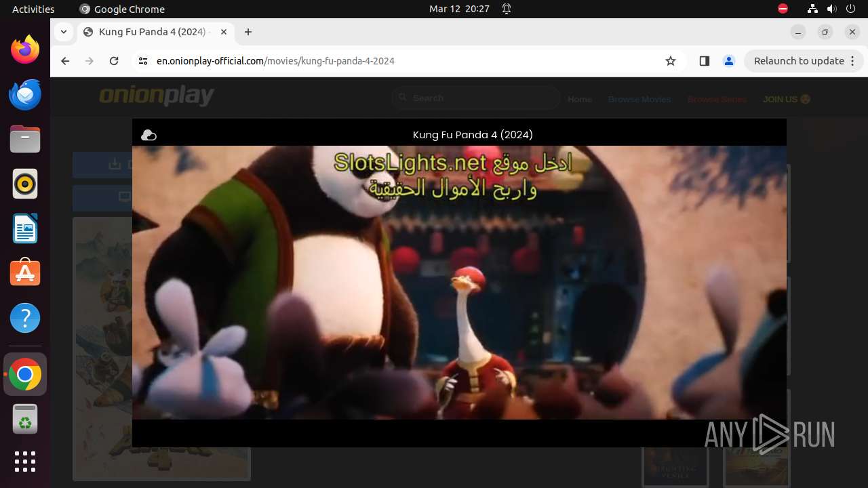Go forward in Chrome history

(x=90, y=61)
